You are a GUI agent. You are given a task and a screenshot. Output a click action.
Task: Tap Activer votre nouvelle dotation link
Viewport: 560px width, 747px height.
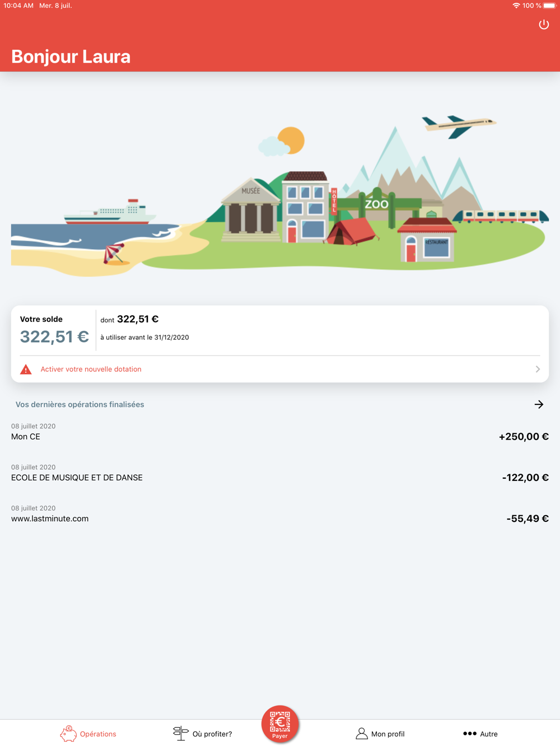91,370
